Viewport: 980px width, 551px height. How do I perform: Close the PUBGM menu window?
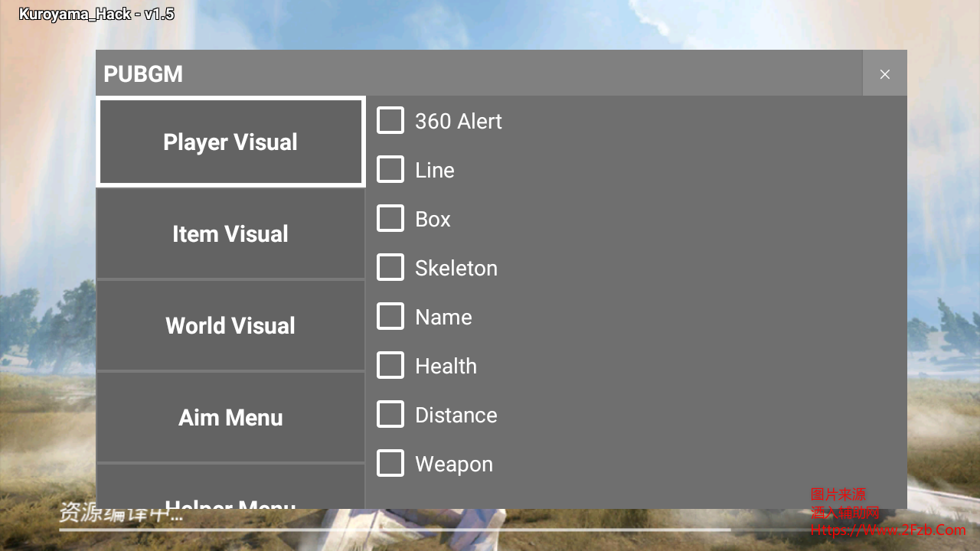(885, 73)
